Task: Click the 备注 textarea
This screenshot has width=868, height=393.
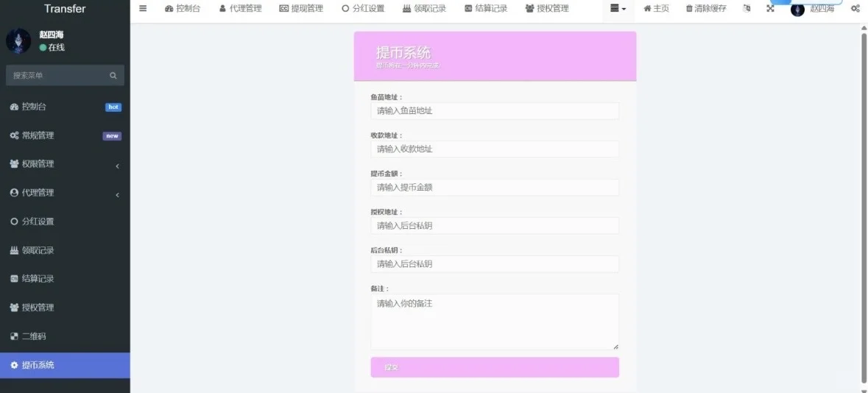Action: pyautogui.click(x=495, y=322)
